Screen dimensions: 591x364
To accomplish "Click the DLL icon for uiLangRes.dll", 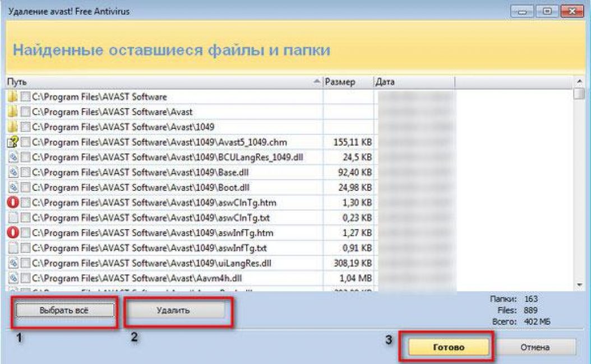I will tap(13, 263).
